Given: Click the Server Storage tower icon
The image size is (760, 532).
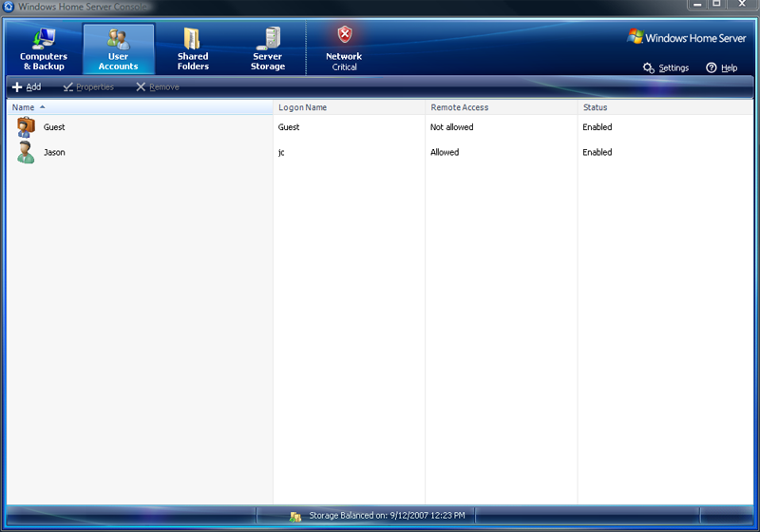Looking at the screenshot, I should pyautogui.click(x=269, y=38).
